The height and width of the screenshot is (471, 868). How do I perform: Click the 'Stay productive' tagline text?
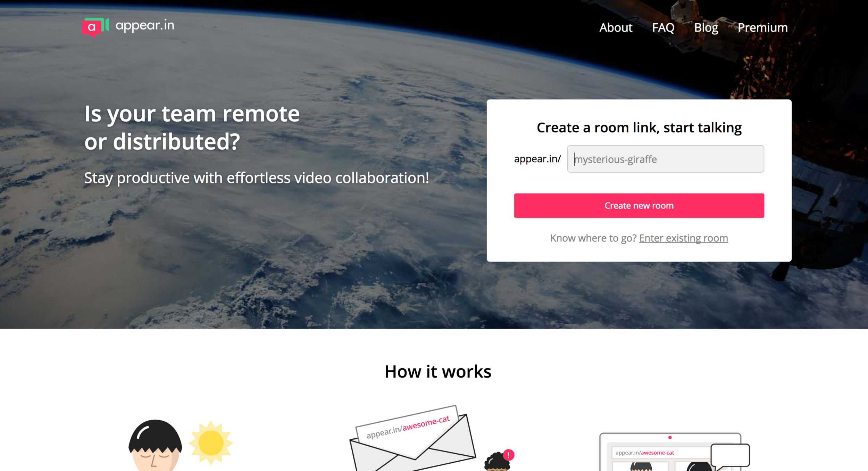point(257,178)
